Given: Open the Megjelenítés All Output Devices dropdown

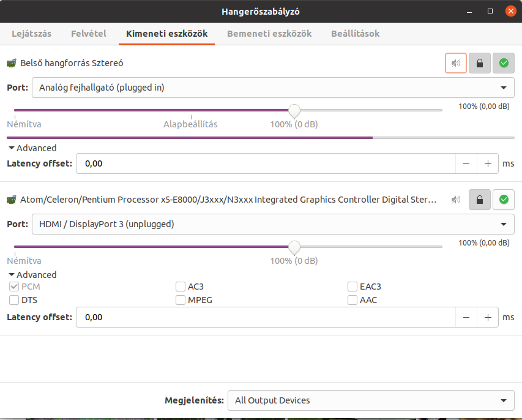Looking at the screenshot, I should [x=371, y=400].
